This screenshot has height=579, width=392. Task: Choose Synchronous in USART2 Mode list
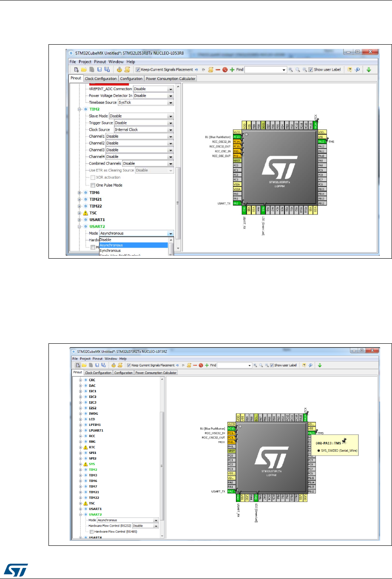pyautogui.click(x=134, y=251)
